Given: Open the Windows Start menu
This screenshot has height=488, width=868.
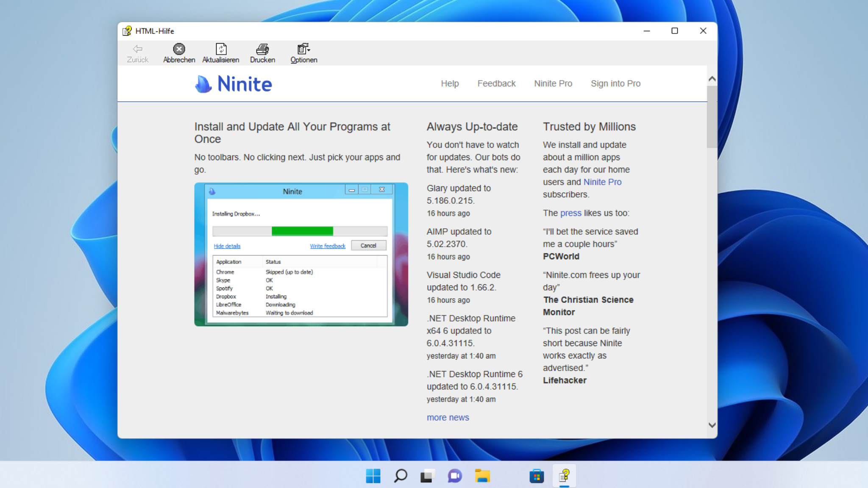Looking at the screenshot, I should [373, 476].
